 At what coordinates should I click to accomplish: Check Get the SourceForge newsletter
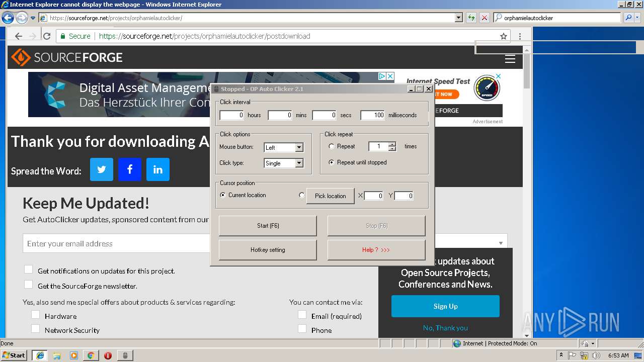[29, 285]
